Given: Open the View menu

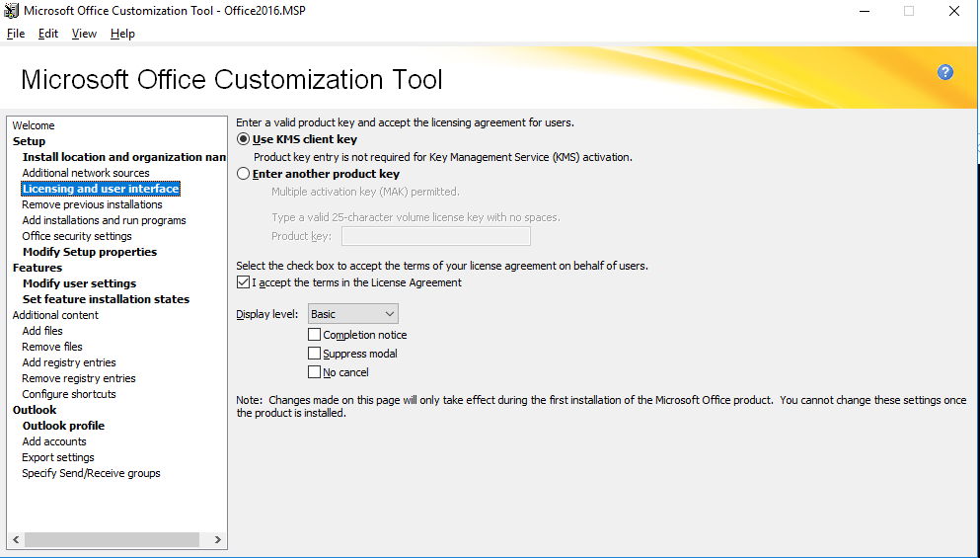Looking at the screenshot, I should 84,34.
